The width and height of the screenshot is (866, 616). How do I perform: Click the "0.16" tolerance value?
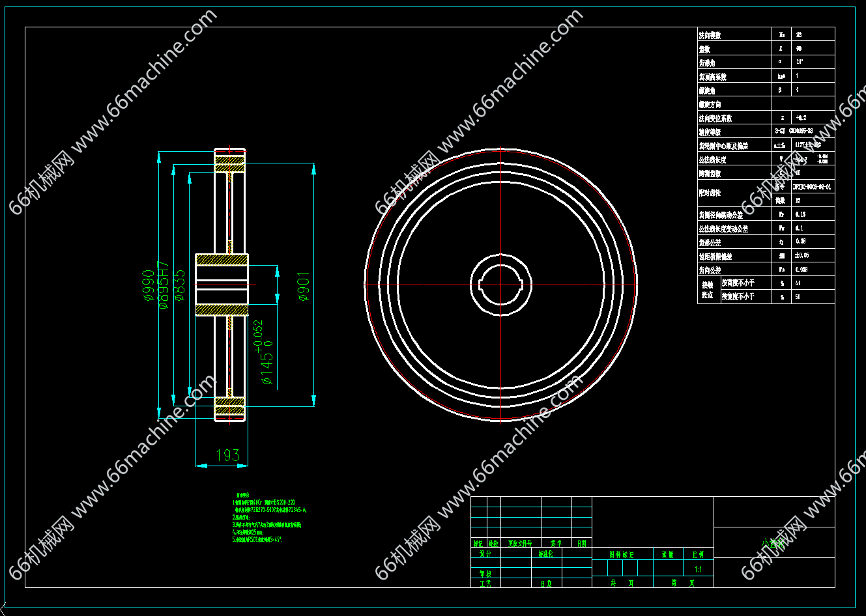point(800,214)
